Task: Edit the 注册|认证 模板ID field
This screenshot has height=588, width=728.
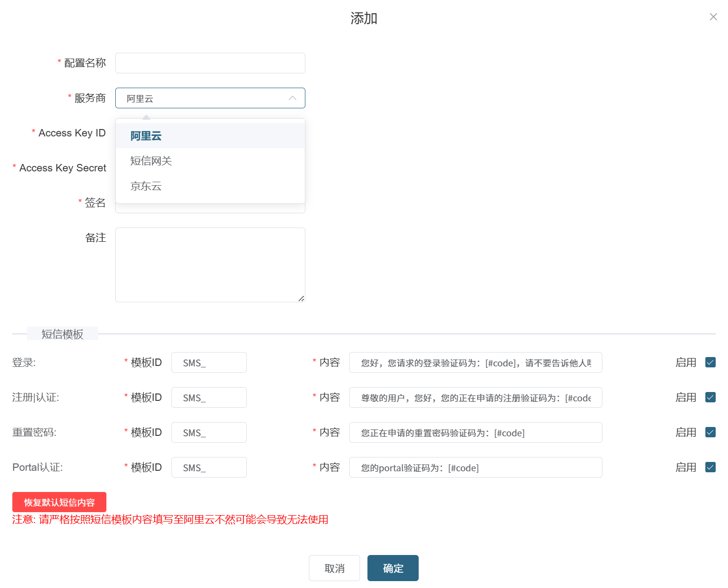Action: (209, 397)
